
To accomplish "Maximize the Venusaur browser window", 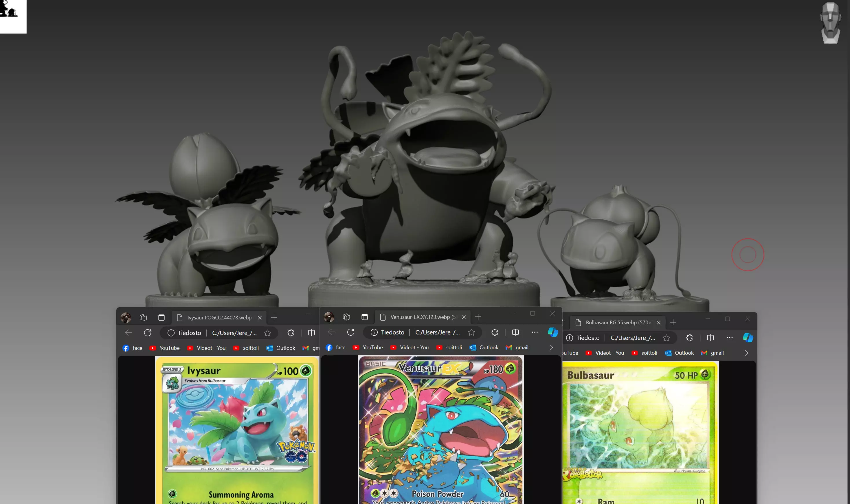I will click(x=533, y=313).
